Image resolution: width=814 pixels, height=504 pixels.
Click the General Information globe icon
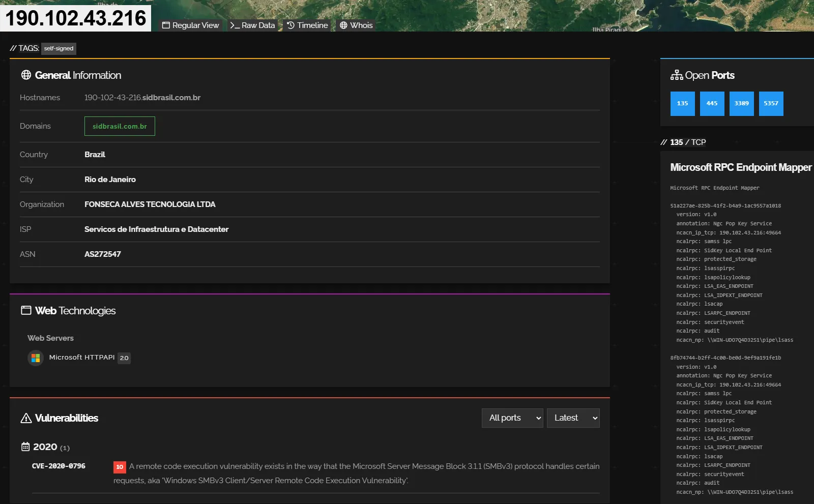(26, 75)
